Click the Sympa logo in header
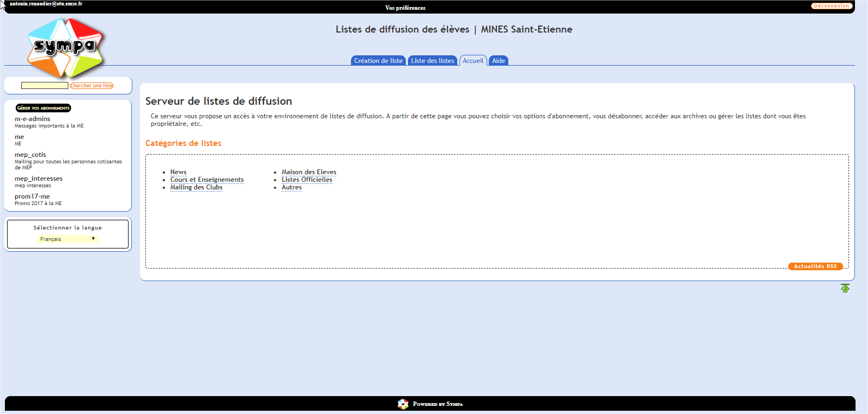Image resolution: width=868 pixels, height=414 pixels. click(x=66, y=47)
